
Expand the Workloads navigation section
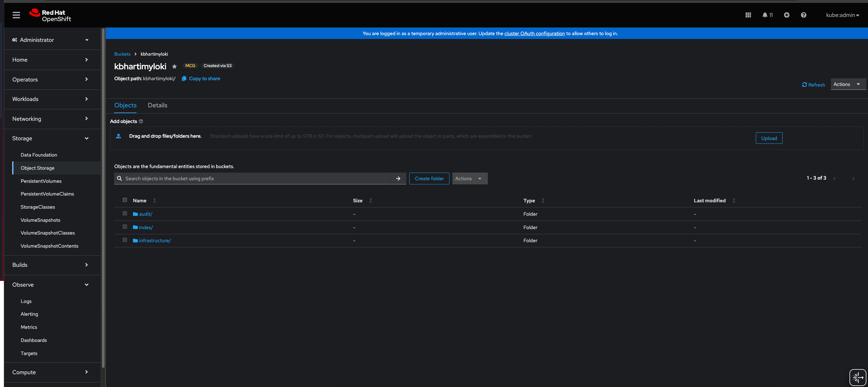[50, 99]
